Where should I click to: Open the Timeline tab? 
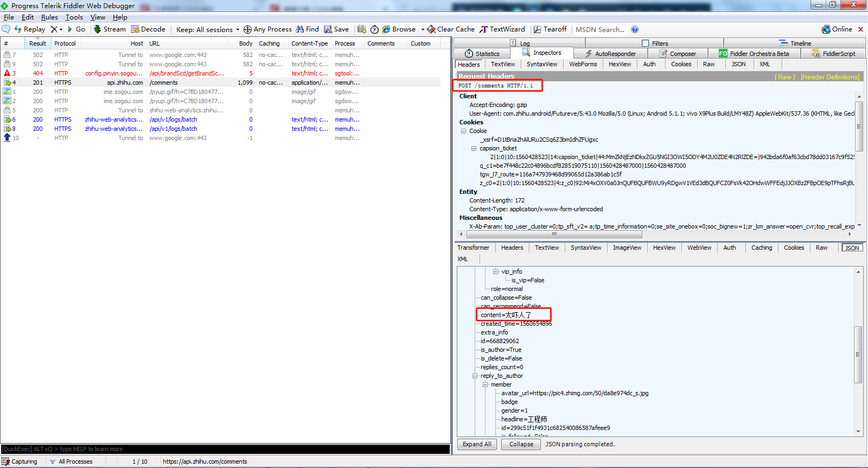point(795,43)
